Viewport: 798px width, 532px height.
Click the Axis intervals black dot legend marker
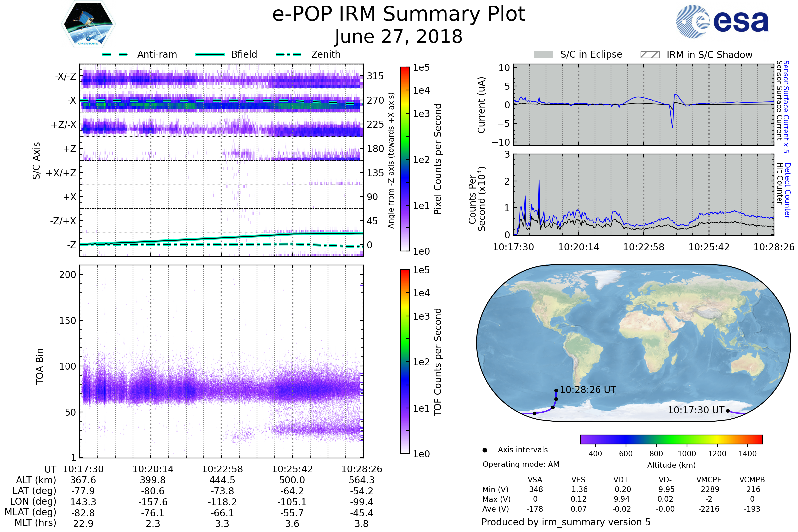click(x=485, y=450)
